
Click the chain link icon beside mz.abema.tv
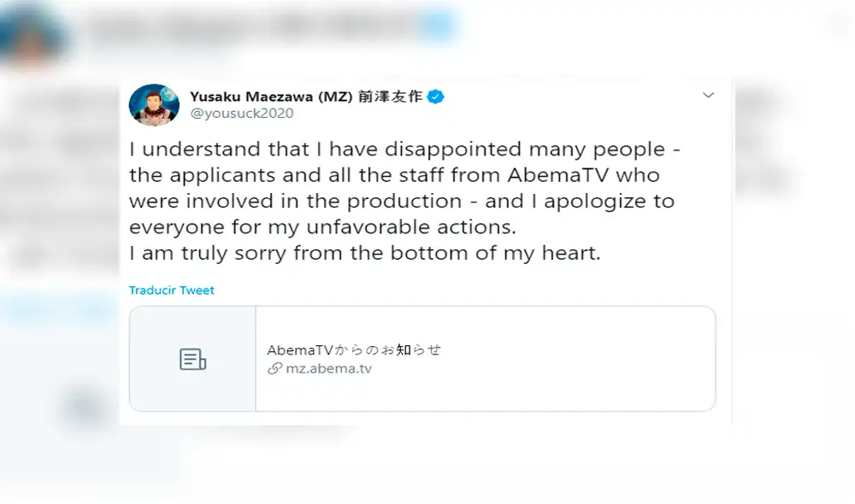tap(274, 369)
